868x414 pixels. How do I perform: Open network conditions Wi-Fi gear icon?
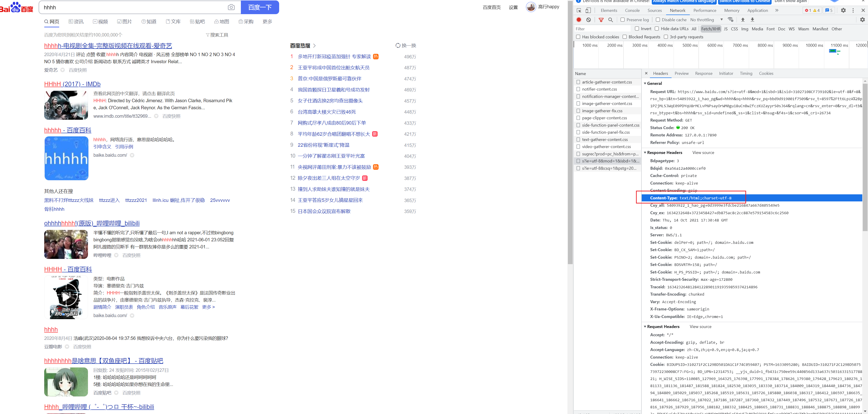[731, 20]
